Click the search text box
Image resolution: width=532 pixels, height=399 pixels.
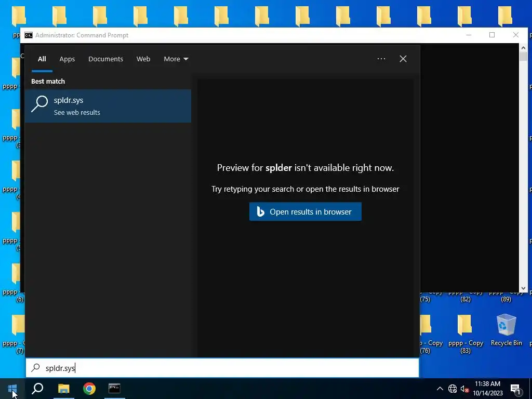coord(222,368)
